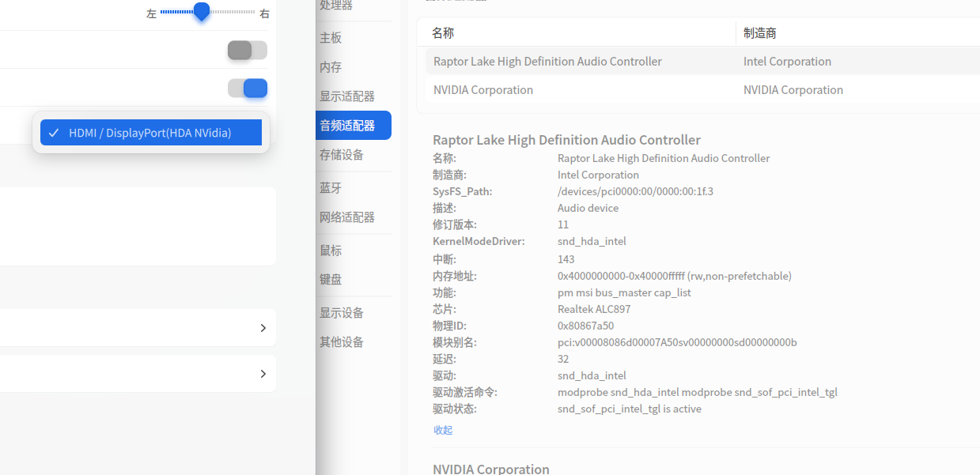The image size is (980, 475).
Task: Click the 功能 value "pm msi bus_master cap_list"
Action: click(624, 292)
